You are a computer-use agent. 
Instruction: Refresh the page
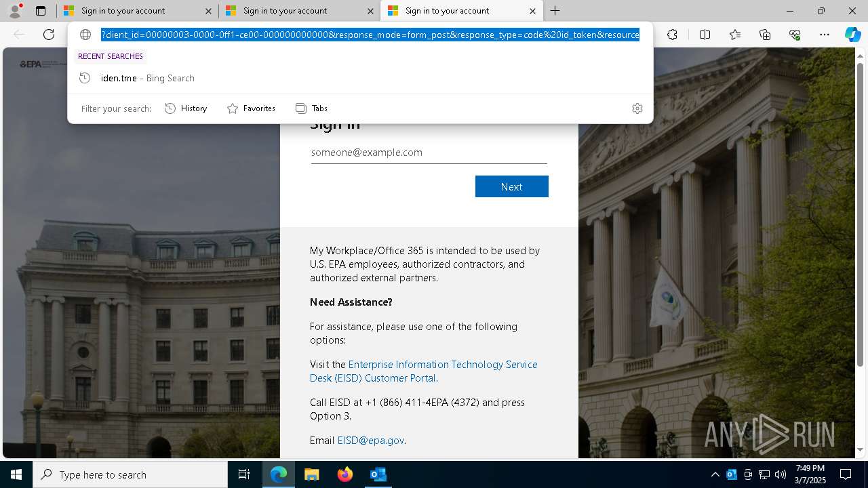coord(49,35)
